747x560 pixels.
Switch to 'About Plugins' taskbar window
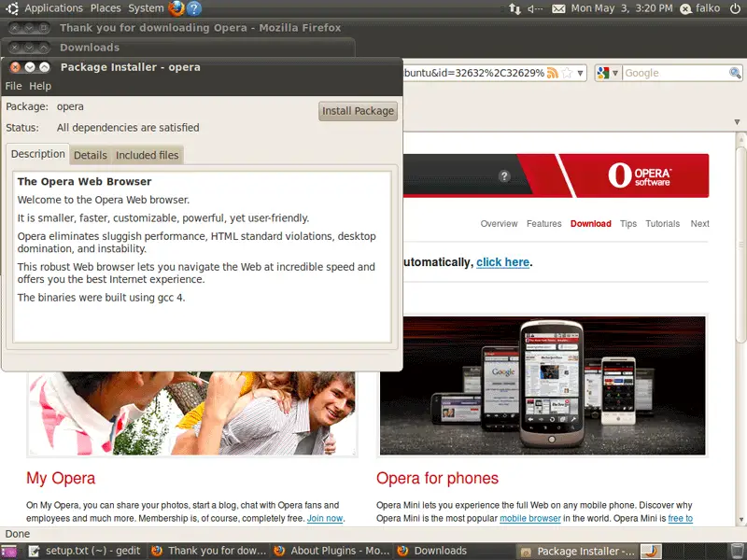pos(331,552)
